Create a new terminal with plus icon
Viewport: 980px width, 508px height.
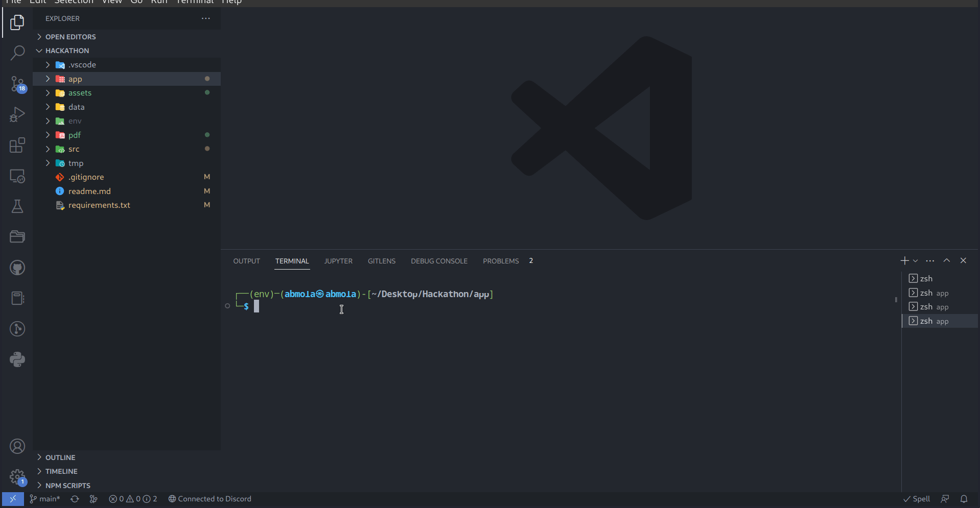904,261
